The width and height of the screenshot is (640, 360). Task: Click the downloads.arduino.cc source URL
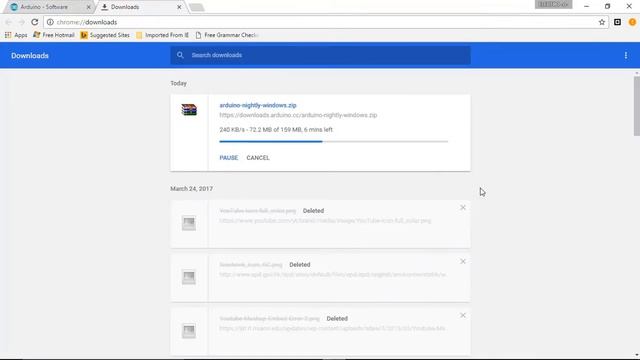point(298,115)
